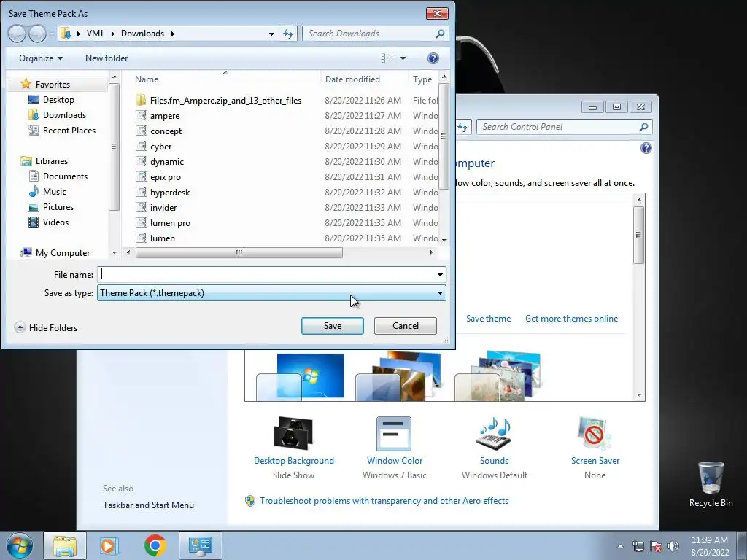This screenshot has width=747, height=560.
Task: Open the Recycle Bin on desktop
Action: tap(711, 484)
